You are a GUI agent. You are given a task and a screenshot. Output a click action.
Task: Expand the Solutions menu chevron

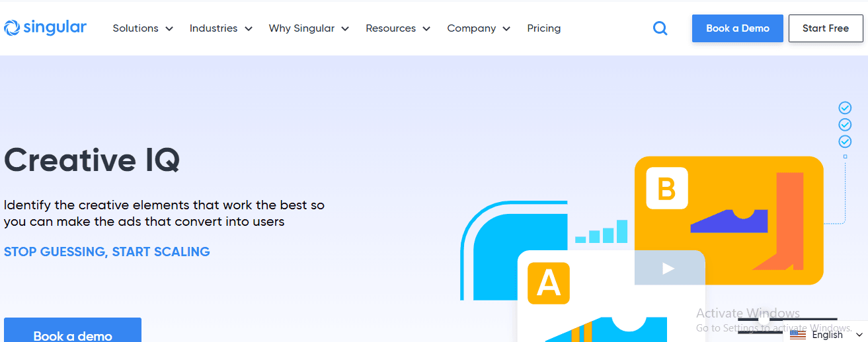click(x=169, y=29)
